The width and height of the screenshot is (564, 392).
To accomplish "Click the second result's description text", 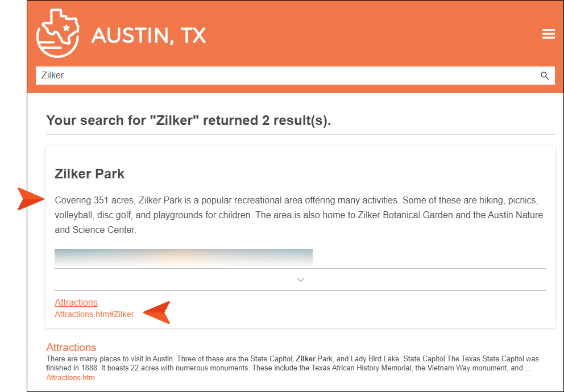I will pos(284,368).
